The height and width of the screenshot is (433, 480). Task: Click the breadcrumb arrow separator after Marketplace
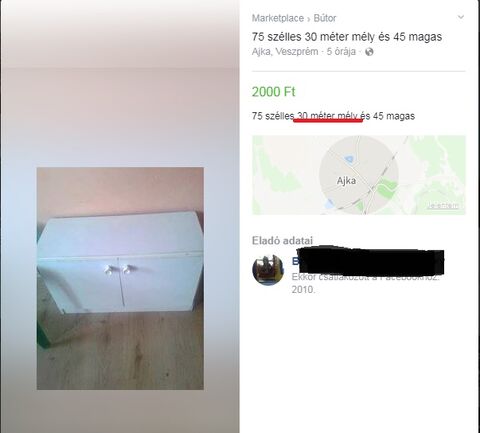pyautogui.click(x=309, y=19)
